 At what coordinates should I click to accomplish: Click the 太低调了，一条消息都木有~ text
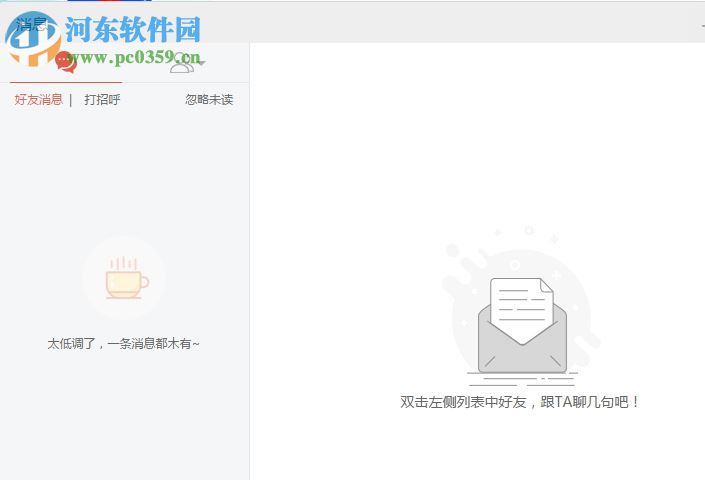pyautogui.click(x=123, y=344)
